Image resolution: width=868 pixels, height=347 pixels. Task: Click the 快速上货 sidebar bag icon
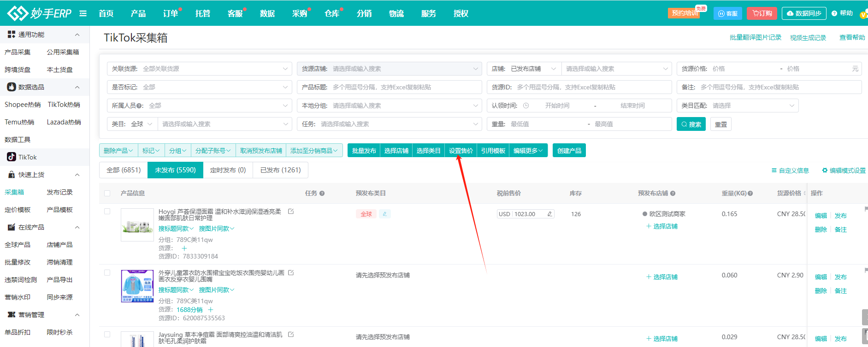click(12, 175)
